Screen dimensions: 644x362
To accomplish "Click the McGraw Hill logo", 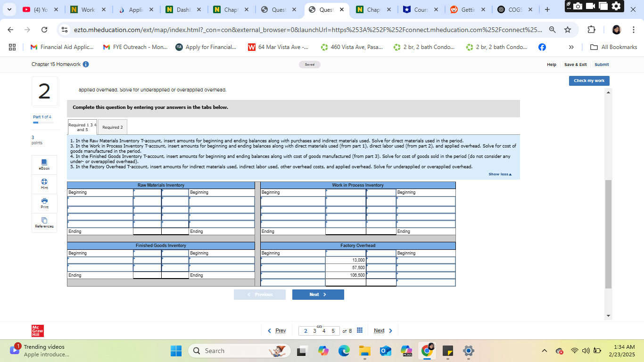I will [37, 331].
